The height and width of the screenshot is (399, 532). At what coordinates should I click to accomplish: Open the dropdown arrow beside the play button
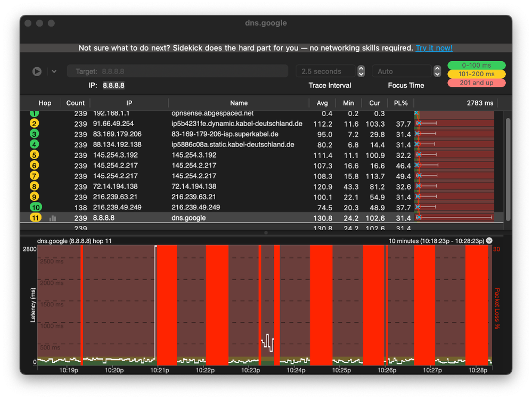pos(54,71)
